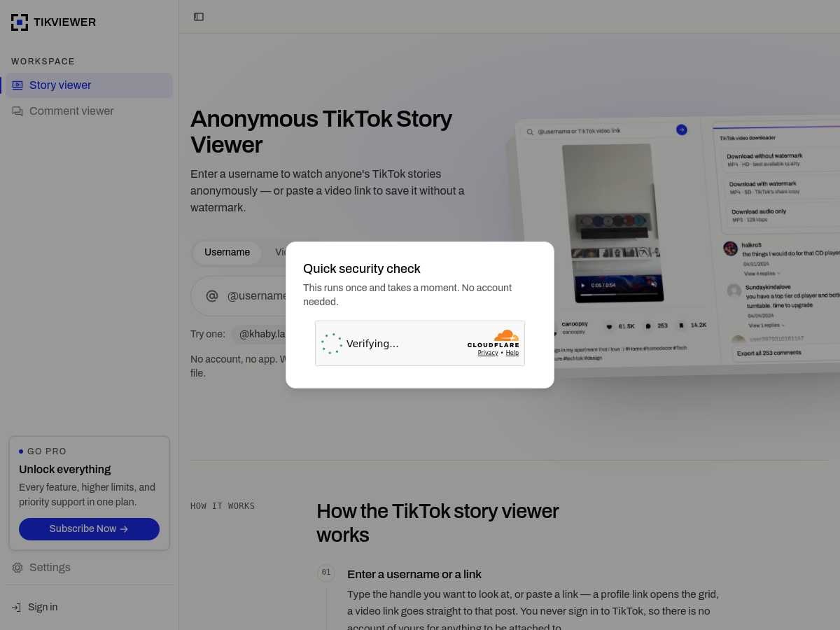
Task: Click the Cloudflare cloud logo
Action: (x=506, y=335)
